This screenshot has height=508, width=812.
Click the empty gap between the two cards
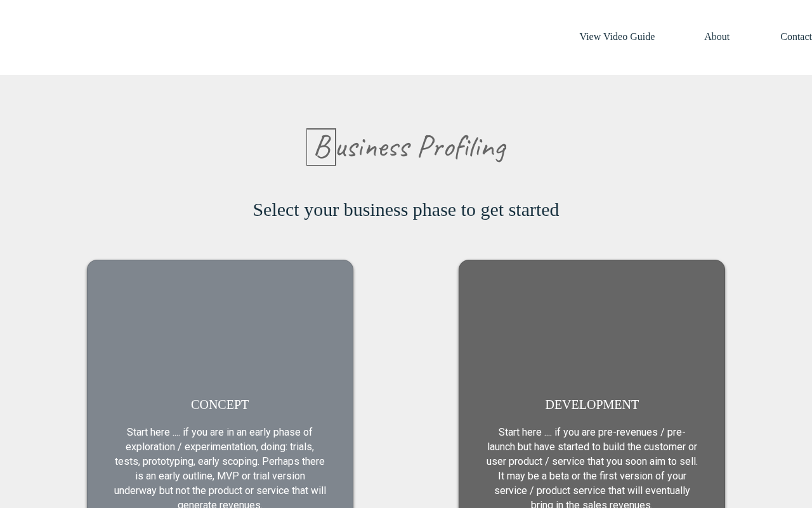click(x=406, y=381)
